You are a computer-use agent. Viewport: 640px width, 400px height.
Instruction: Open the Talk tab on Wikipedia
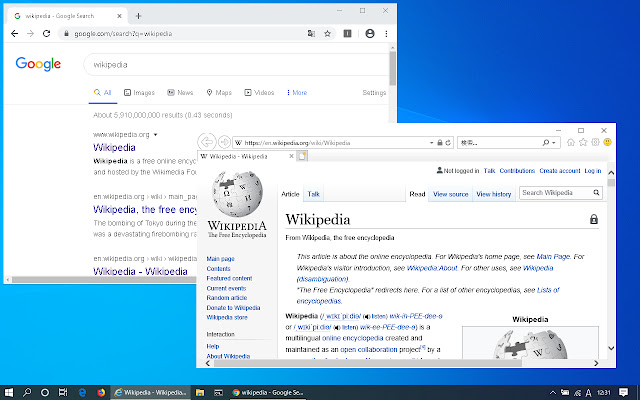click(314, 194)
